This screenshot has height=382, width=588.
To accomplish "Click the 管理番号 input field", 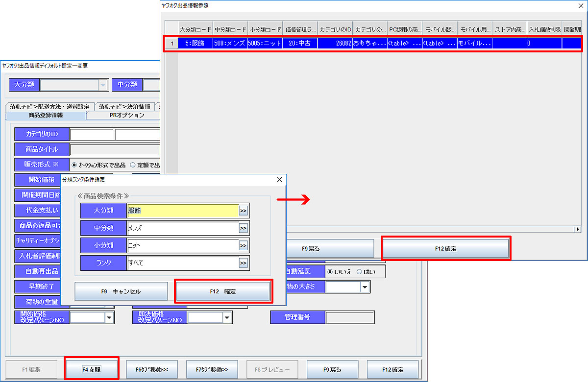I will pos(350,317).
